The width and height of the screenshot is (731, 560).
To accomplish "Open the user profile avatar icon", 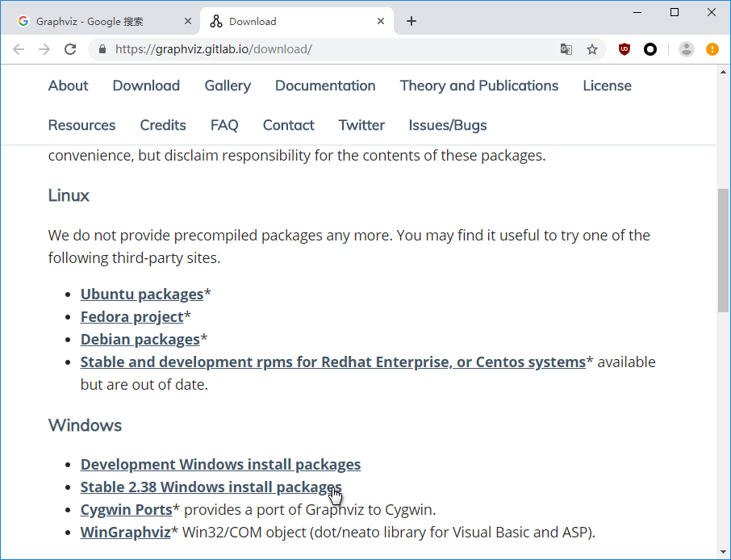I will tap(687, 49).
